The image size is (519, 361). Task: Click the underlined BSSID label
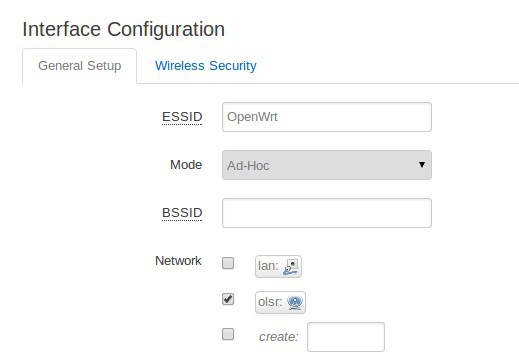pyautogui.click(x=182, y=213)
